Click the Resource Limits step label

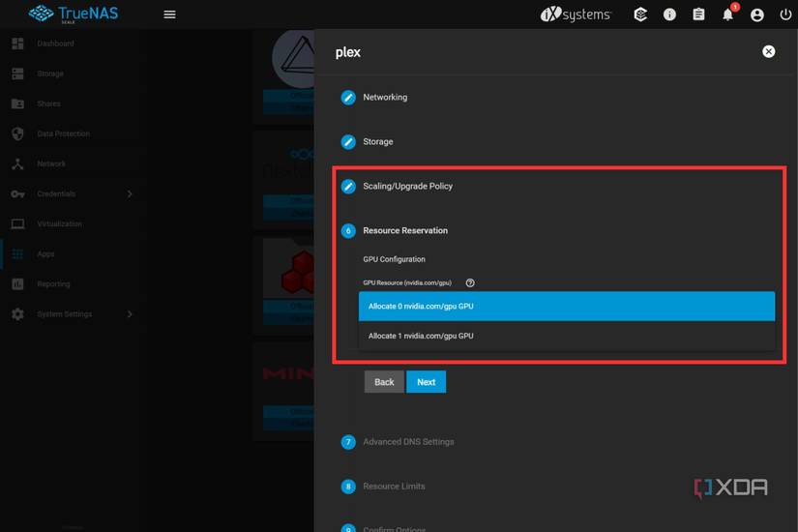[x=394, y=487]
